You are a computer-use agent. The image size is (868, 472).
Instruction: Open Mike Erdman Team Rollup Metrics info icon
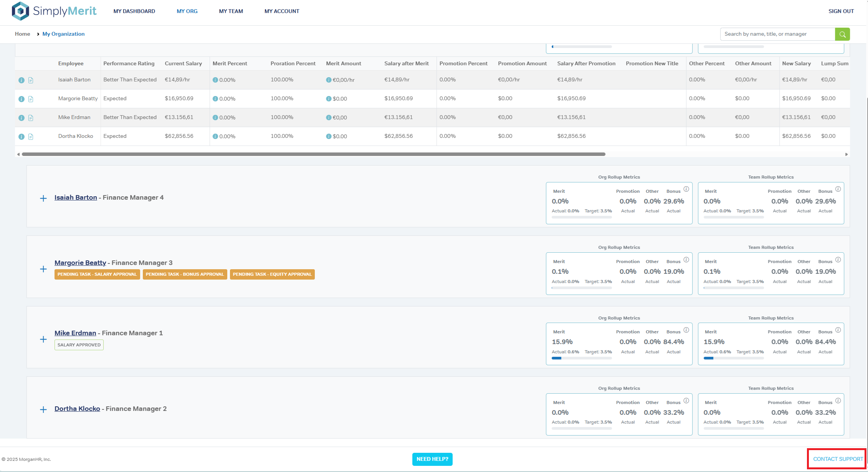click(x=838, y=330)
